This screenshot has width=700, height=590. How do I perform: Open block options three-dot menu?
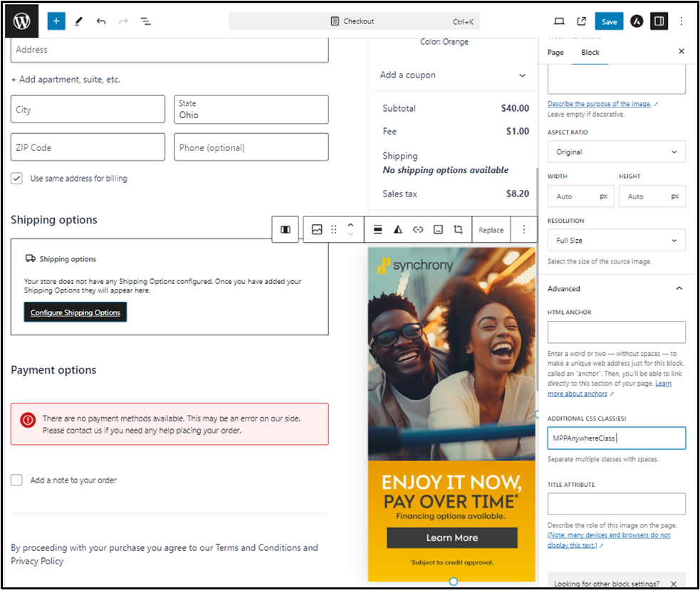(524, 230)
